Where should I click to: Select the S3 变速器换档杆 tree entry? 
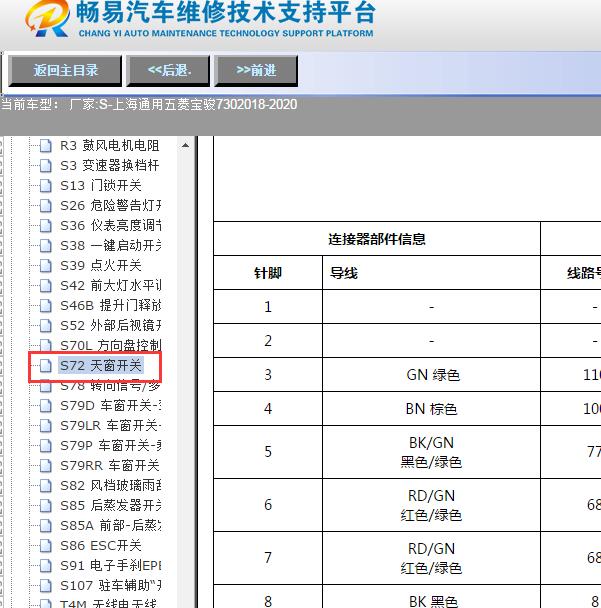click(110, 166)
